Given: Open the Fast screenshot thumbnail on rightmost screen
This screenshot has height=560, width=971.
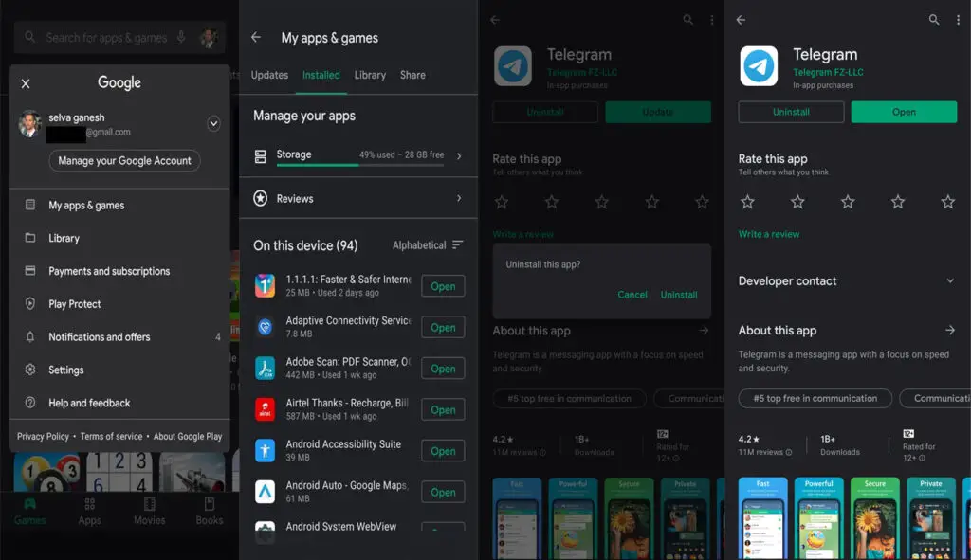Looking at the screenshot, I should pyautogui.click(x=763, y=518).
